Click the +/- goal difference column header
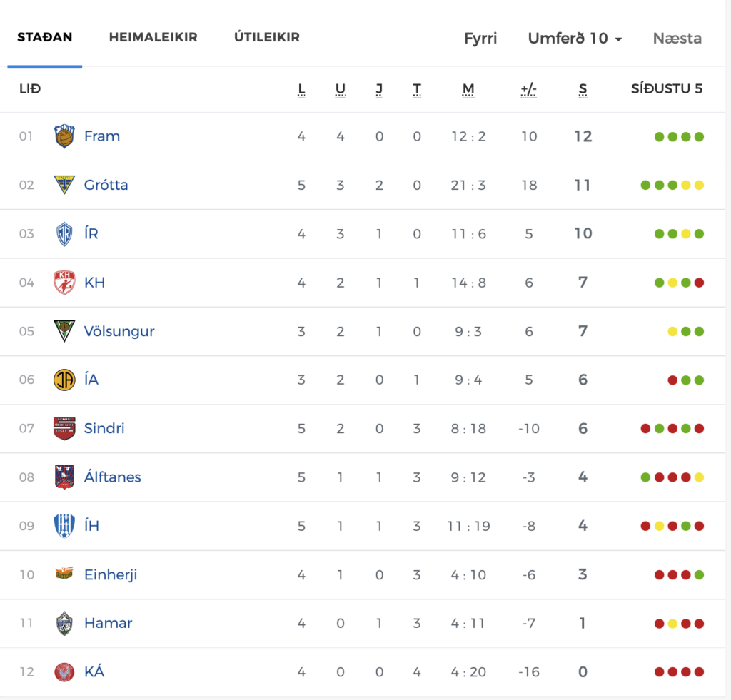 pos(529,89)
